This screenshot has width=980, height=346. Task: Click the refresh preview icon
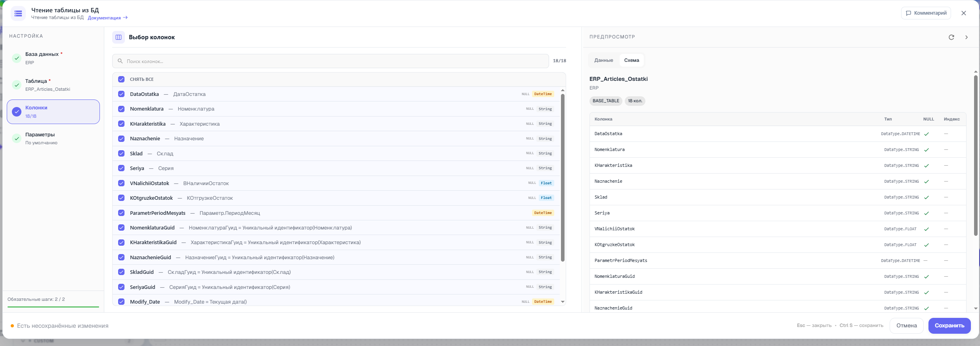951,37
